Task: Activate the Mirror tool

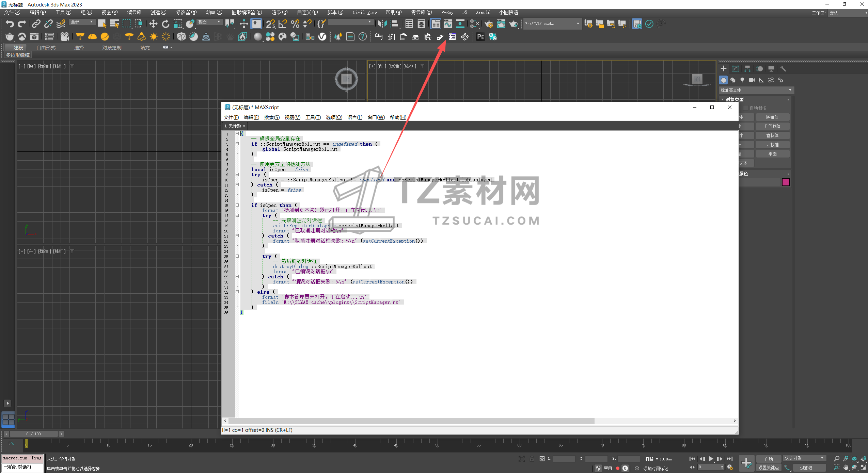Action: 382,24
